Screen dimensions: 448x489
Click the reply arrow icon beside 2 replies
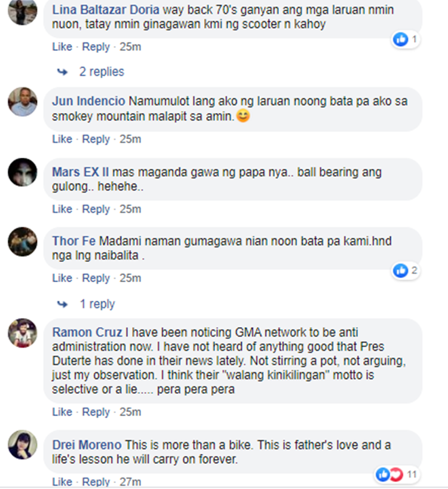pos(62,72)
